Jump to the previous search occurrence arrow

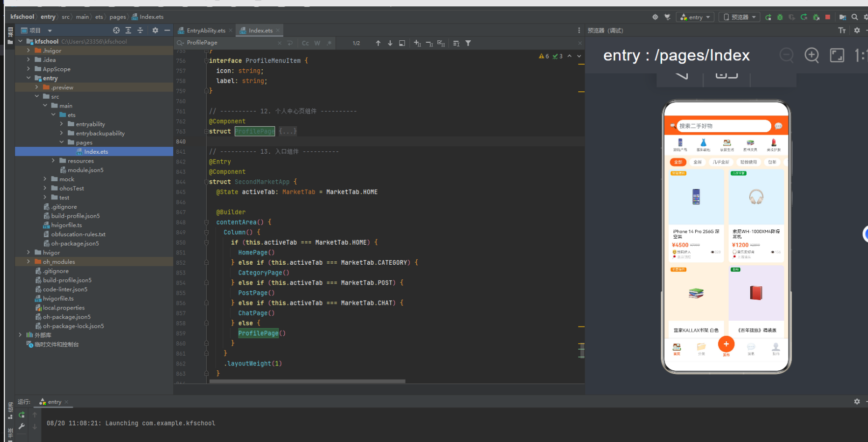[x=378, y=43]
